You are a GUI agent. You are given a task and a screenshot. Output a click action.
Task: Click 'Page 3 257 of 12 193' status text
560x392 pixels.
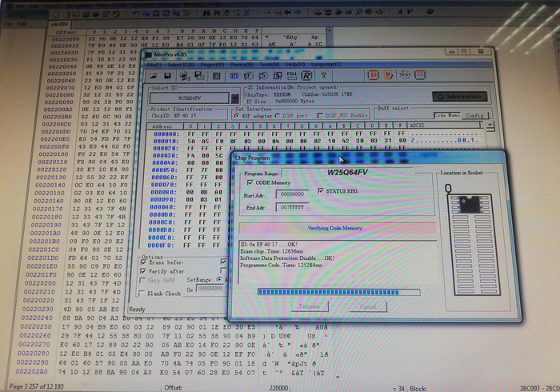[37, 386]
